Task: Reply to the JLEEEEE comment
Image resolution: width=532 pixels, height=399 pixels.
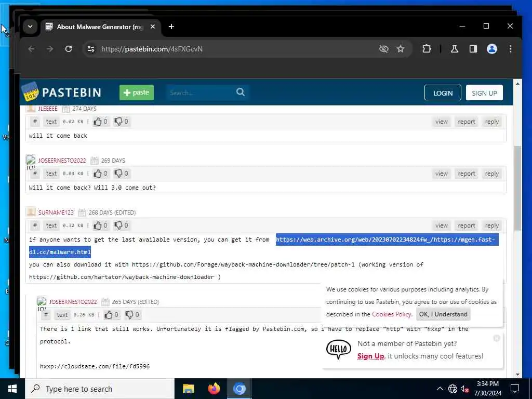Action: [491, 122]
